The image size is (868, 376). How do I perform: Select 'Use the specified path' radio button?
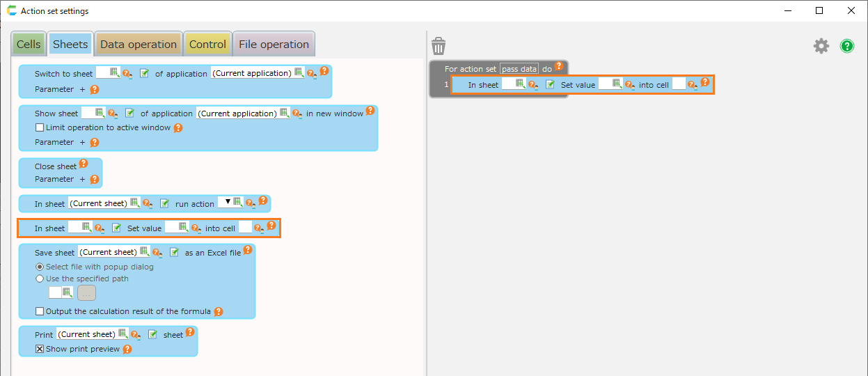[40, 279]
